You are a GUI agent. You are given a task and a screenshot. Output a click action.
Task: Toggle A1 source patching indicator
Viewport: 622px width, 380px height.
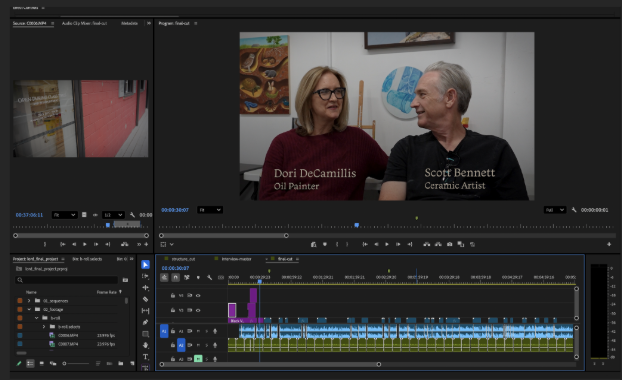pyautogui.click(x=164, y=331)
